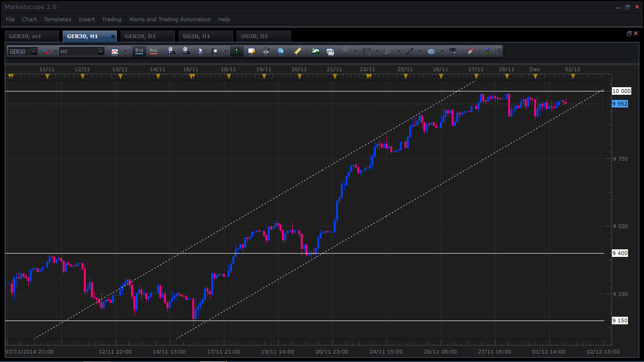
Task: Click the zoom out chart icon
Action: point(186,51)
